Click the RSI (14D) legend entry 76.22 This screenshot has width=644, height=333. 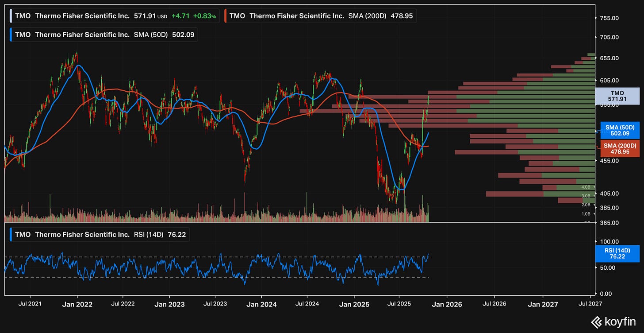99,235
